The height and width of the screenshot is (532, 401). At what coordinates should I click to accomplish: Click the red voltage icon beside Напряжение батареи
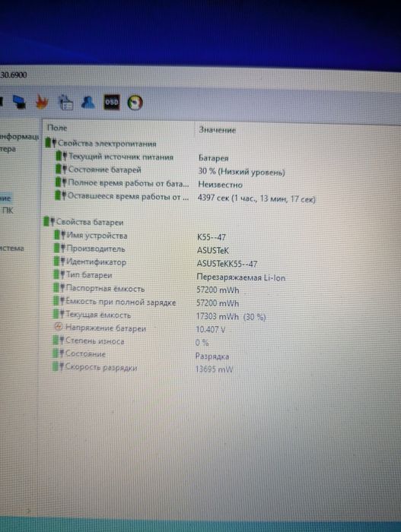[x=59, y=327]
